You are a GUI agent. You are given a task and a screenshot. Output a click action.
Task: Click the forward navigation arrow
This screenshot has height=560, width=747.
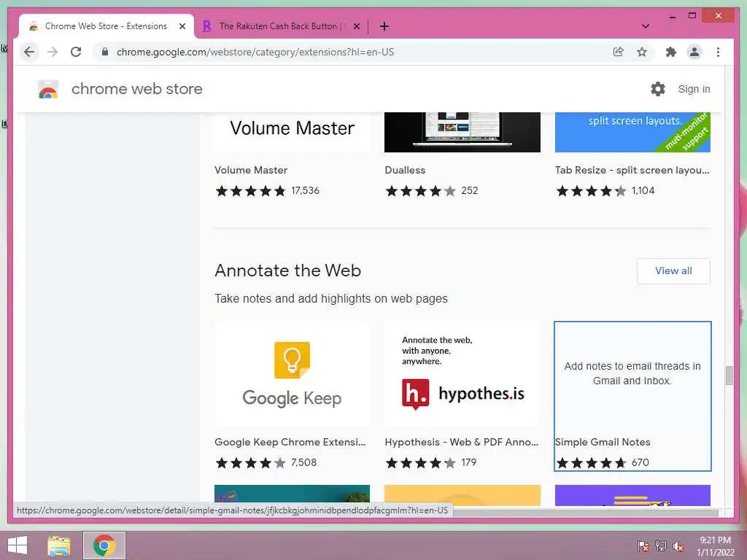[x=53, y=52]
